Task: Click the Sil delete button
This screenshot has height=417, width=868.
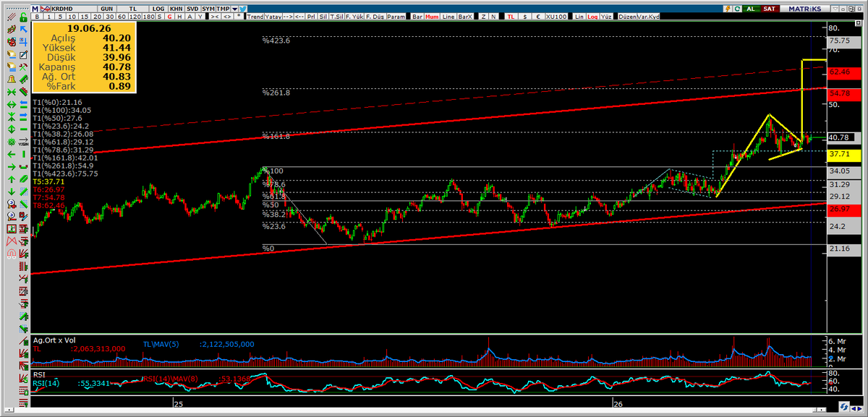Action: click(x=323, y=17)
